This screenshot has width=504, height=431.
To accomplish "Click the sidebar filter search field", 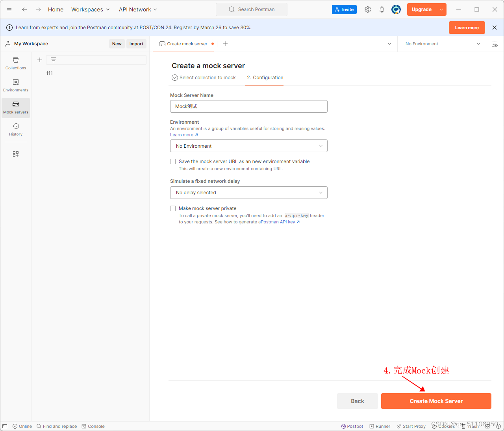I will (96, 60).
